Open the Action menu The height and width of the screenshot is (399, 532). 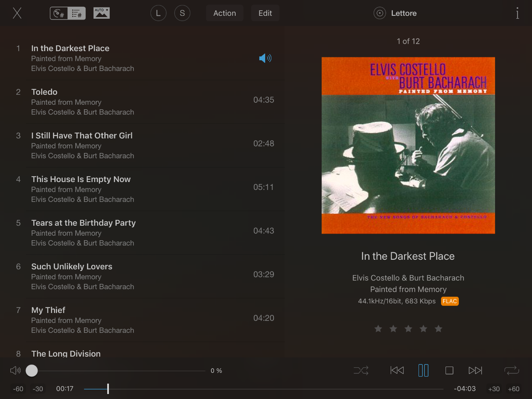[225, 13]
